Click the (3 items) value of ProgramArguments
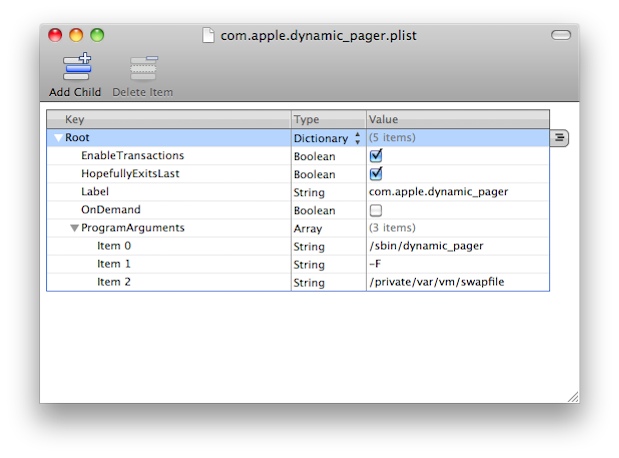The width and height of the screenshot is (619, 458). tap(392, 228)
